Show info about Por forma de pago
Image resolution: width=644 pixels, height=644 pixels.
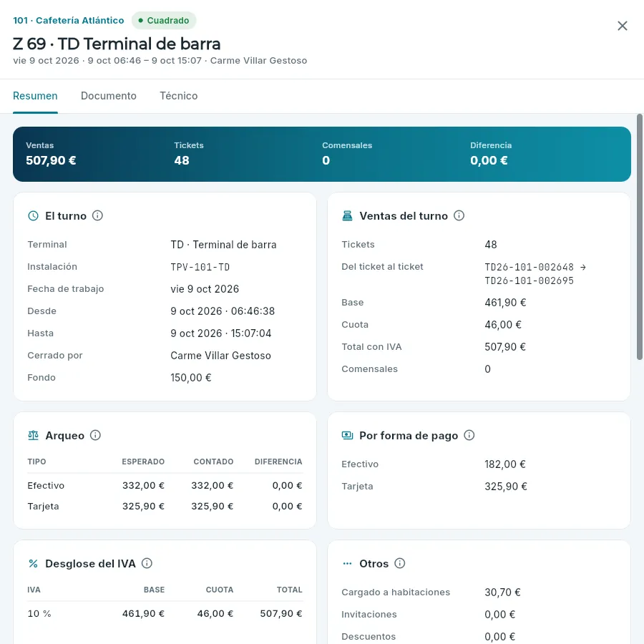click(469, 435)
